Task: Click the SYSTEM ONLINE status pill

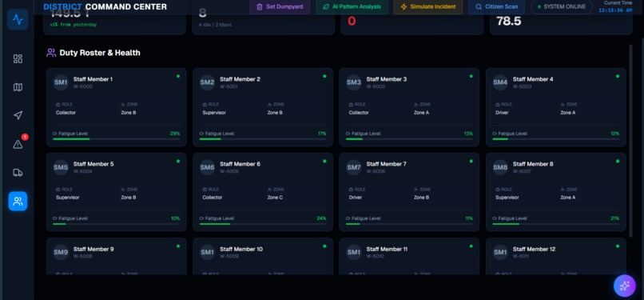Action: point(562,7)
